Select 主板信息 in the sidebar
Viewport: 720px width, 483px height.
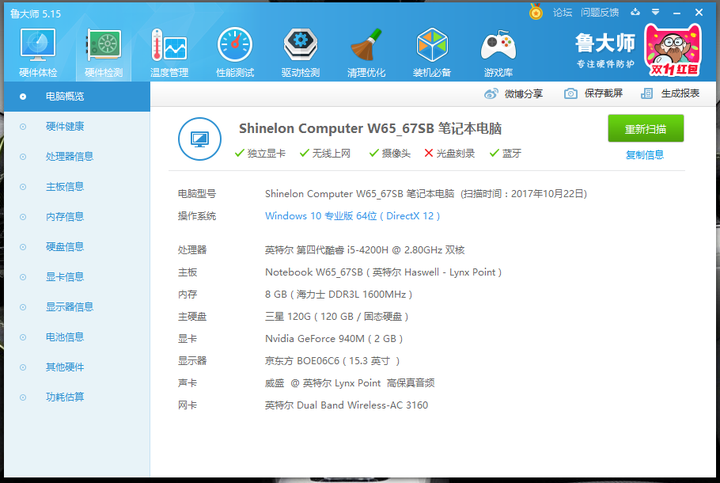(77, 186)
